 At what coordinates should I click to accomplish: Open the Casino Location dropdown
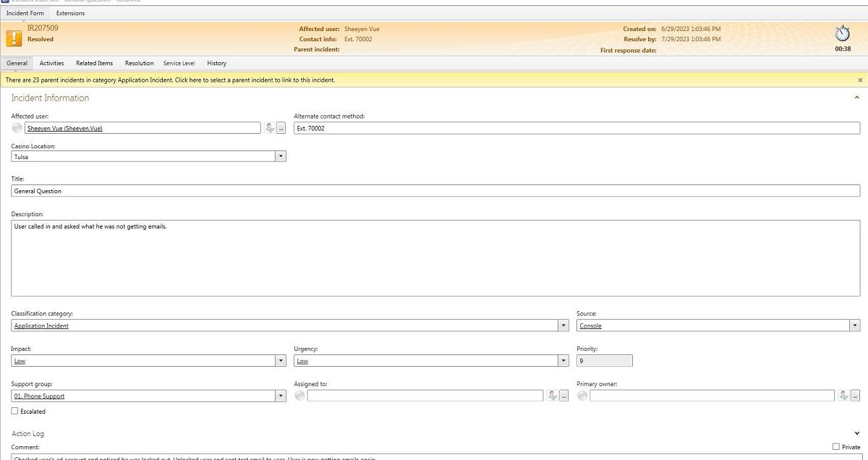(281, 156)
